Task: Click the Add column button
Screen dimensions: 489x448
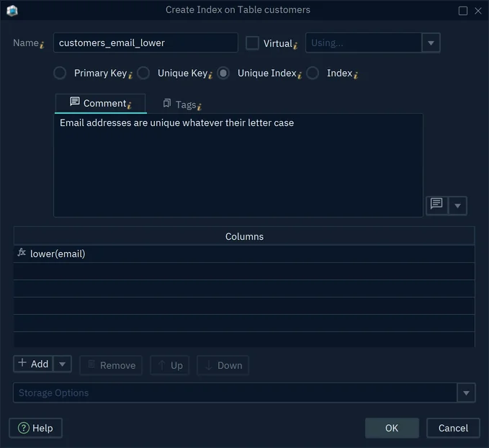Action: click(33, 364)
